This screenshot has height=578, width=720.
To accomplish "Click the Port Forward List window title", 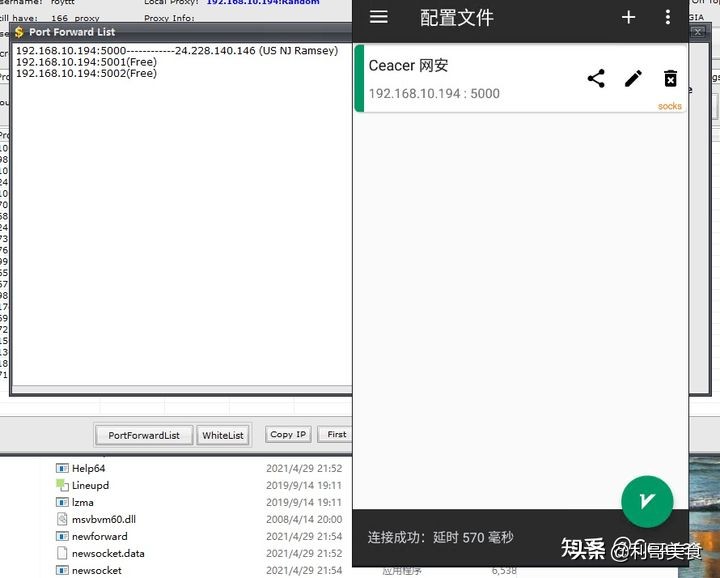I will (72, 32).
